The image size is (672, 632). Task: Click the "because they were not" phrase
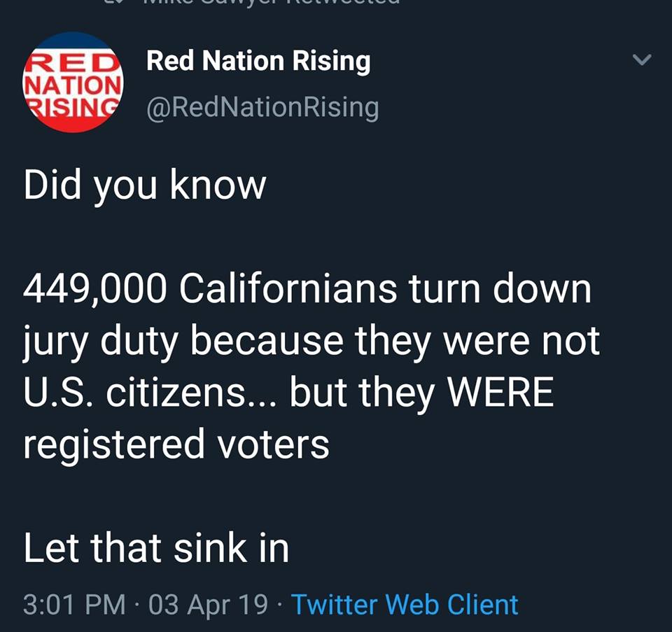(415, 342)
